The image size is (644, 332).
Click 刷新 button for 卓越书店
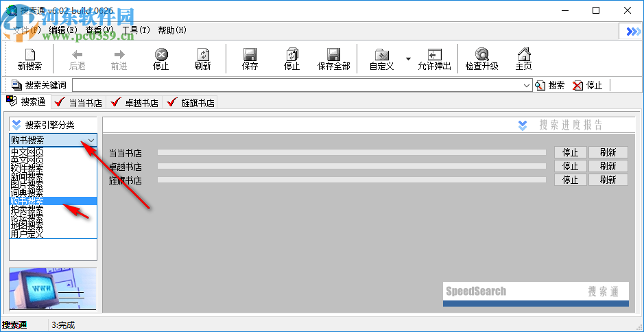[x=608, y=166]
